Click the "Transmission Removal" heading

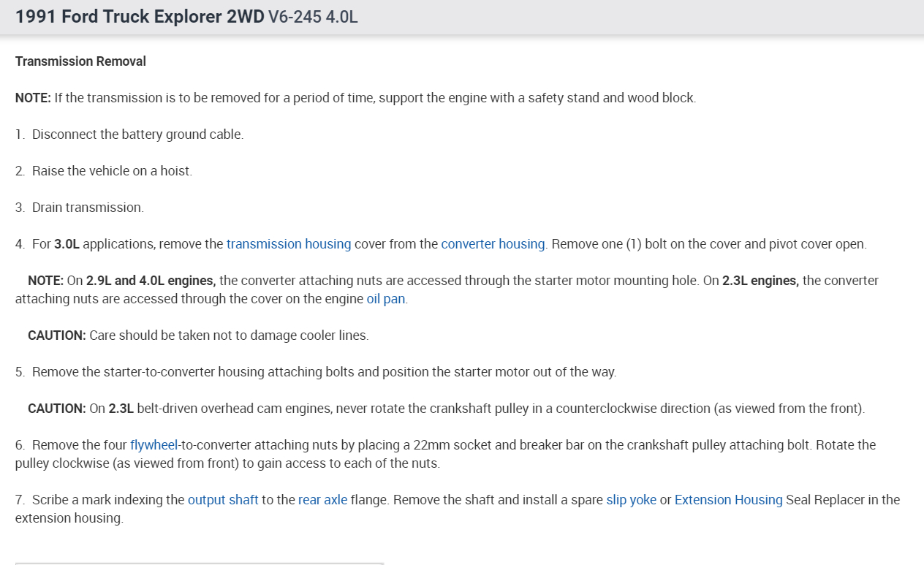click(80, 61)
